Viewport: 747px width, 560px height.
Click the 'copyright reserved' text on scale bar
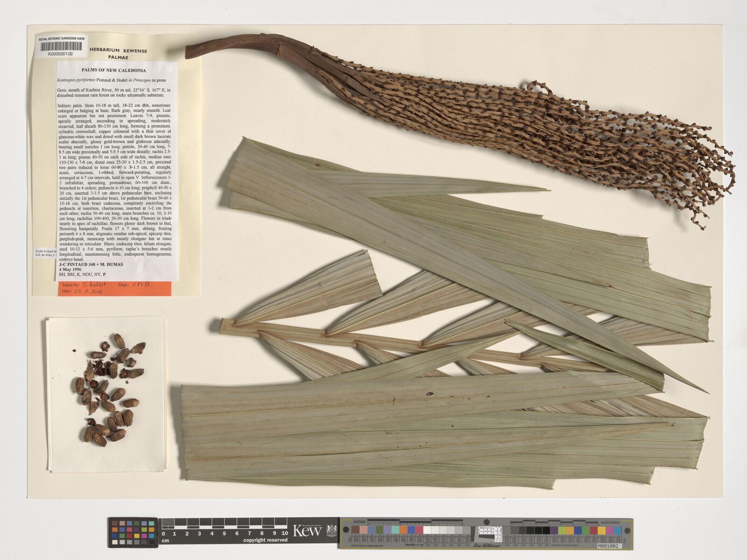[x=265, y=540]
